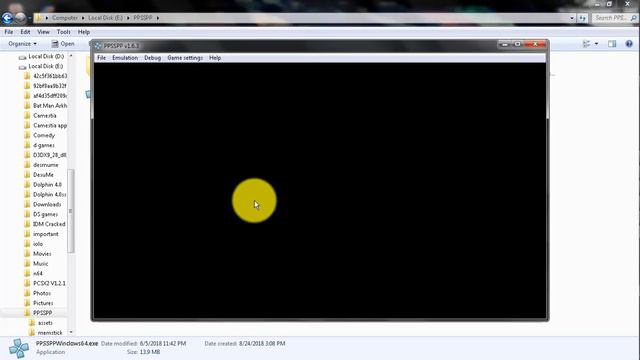Click the navigation tree scrollbar thumb
Screen dimensions: 640x360
(x=71, y=211)
